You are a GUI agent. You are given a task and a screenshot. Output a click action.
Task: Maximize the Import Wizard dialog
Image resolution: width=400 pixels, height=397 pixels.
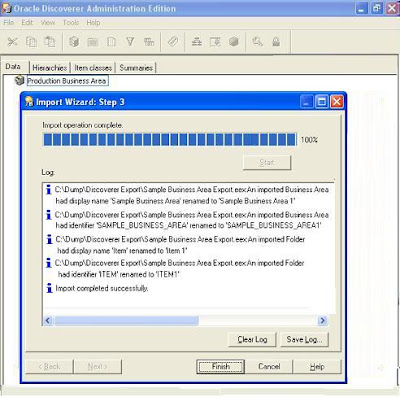[x=322, y=102]
